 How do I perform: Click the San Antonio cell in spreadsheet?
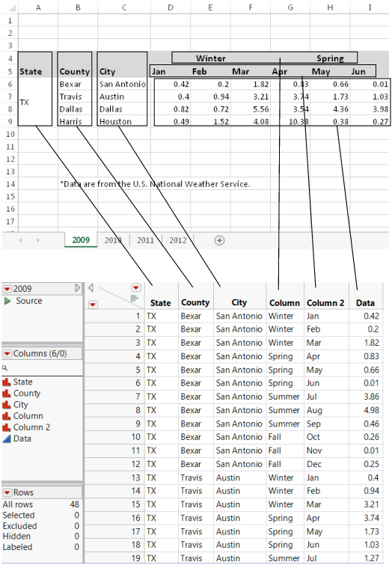click(x=123, y=84)
